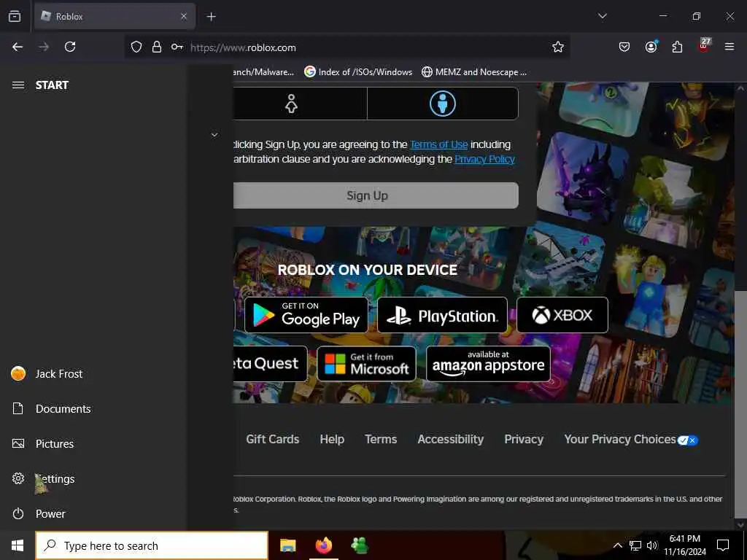Select the male gender icon
747x560 pixels.
443,104
